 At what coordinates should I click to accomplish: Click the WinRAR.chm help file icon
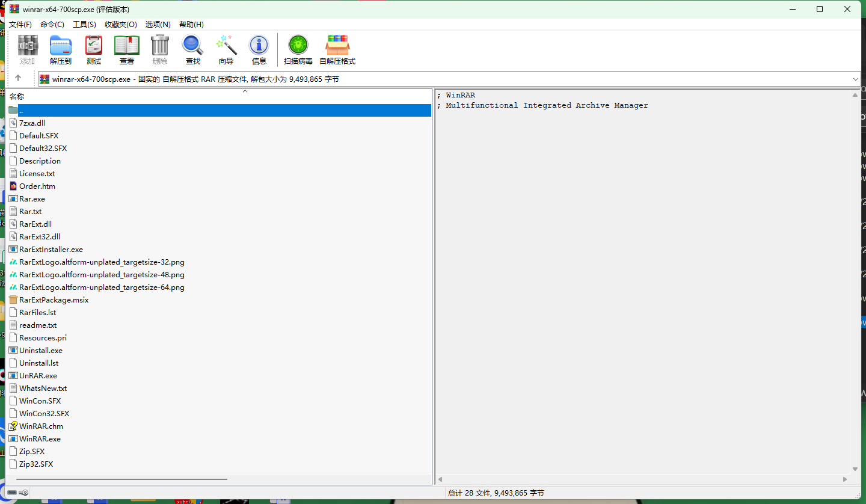pos(13,426)
